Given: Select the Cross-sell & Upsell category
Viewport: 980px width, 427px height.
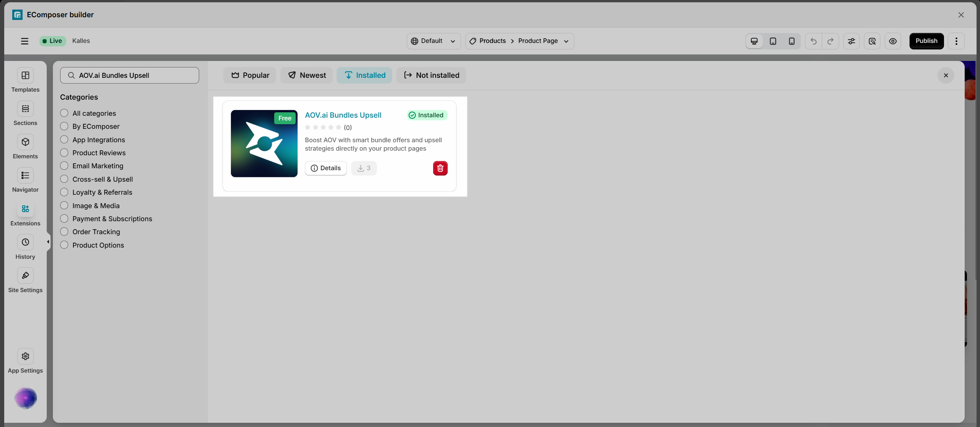Looking at the screenshot, I should 64,179.
